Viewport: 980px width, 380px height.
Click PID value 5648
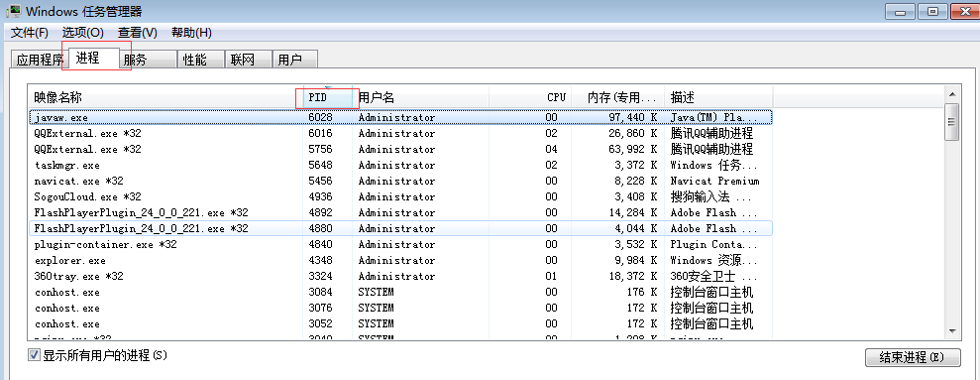point(320,166)
